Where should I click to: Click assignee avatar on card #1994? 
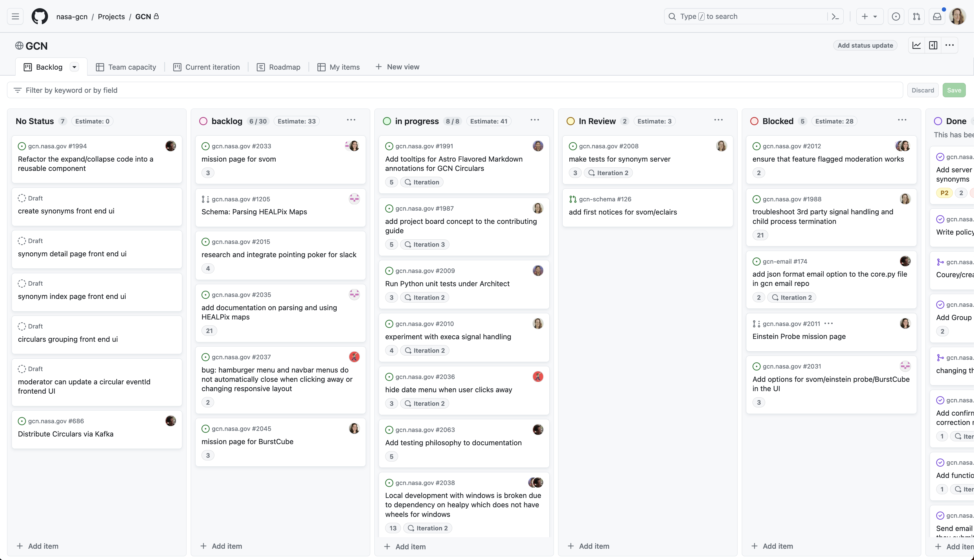pyautogui.click(x=170, y=146)
